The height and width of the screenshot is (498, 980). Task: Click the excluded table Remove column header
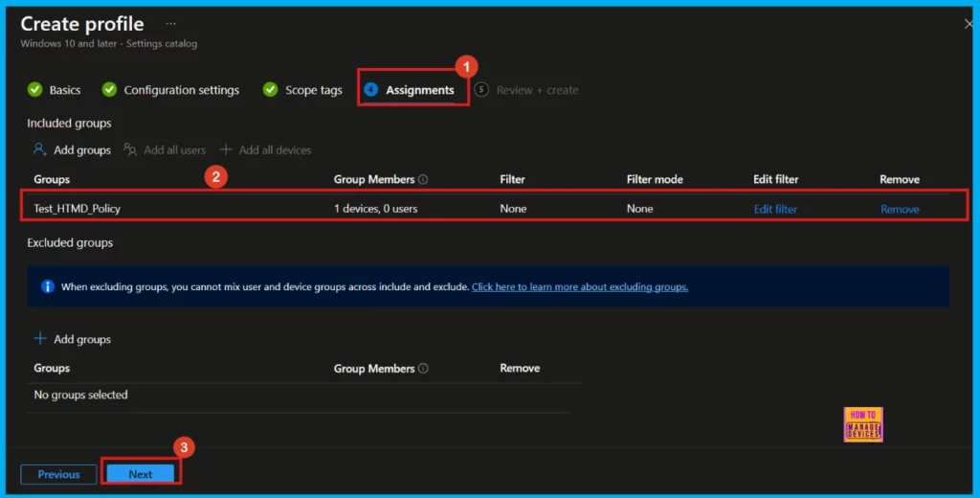pyautogui.click(x=520, y=369)
